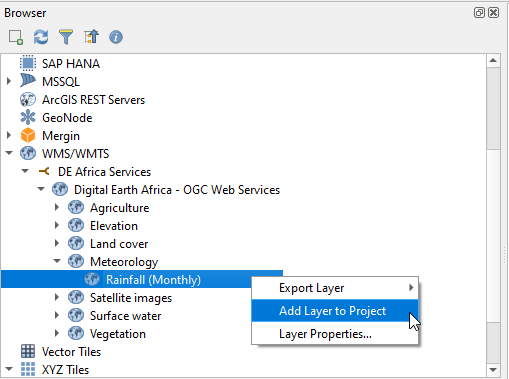Expand the Satellite images group
The height and width of the screenshot is (379, 509).
[x=57, y=297]
